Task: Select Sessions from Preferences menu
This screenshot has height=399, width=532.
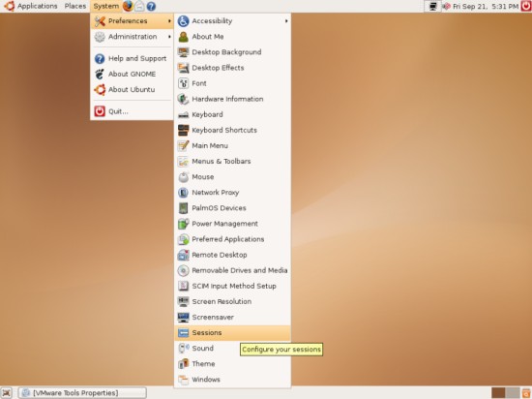Action: 232,333
